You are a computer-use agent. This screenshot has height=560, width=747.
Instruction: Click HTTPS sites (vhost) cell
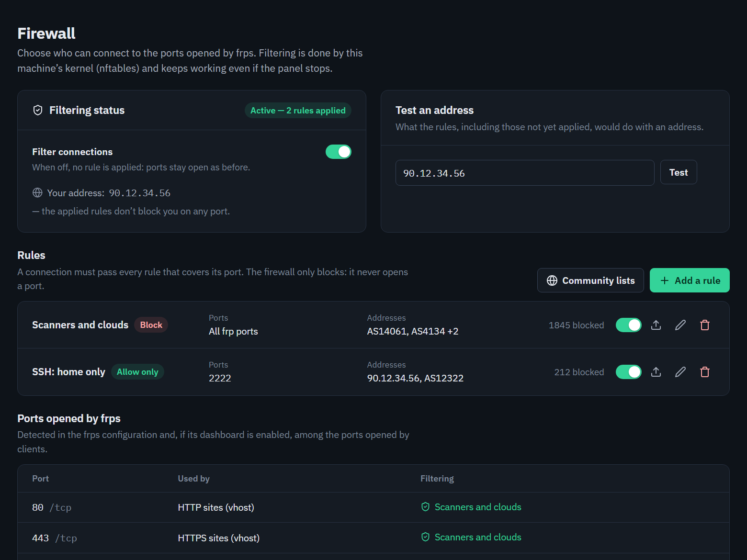click(219, 538)
